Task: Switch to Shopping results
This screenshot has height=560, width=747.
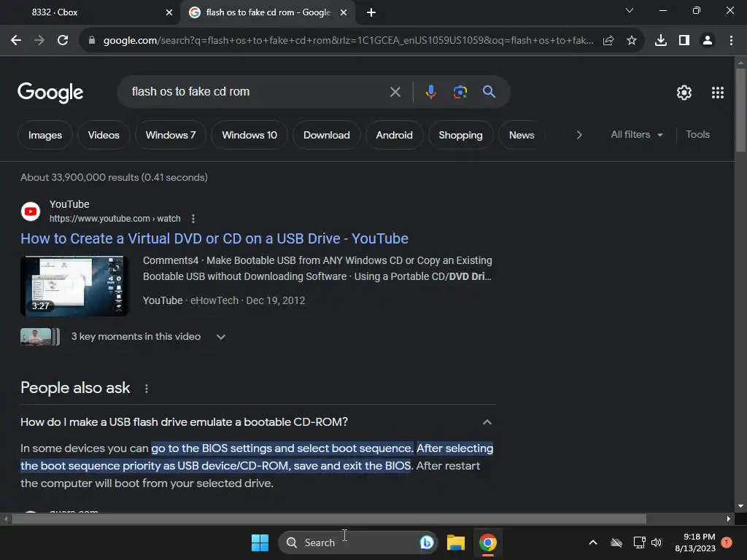Action: pos(460,135)
